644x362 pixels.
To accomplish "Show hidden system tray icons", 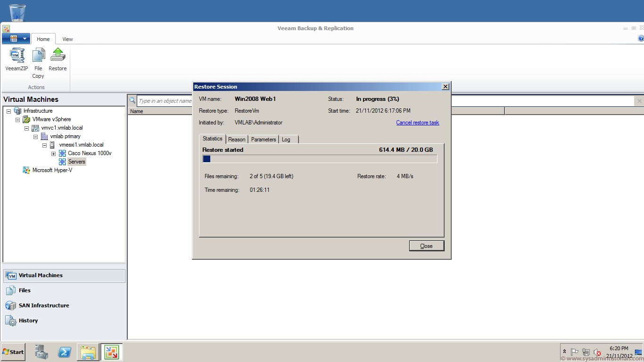I will [x=564, y=352].
